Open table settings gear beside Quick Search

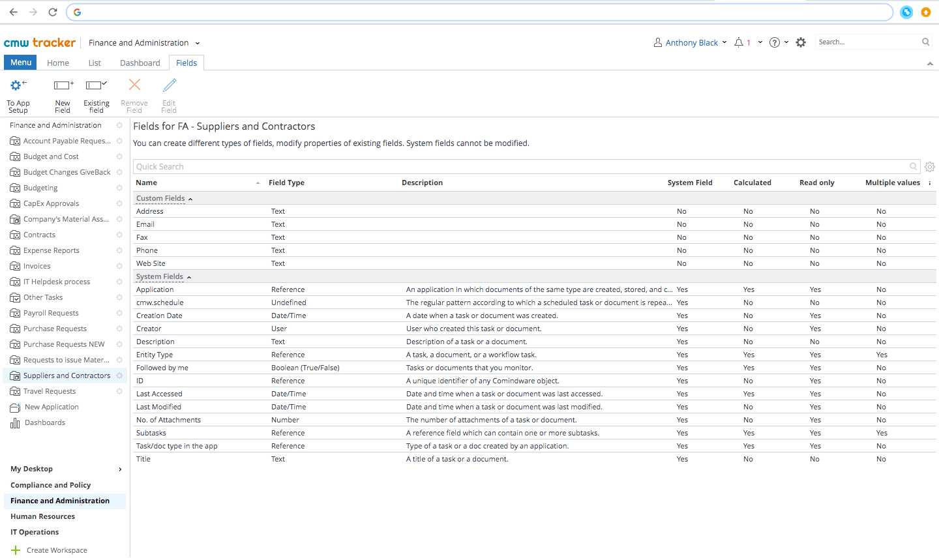(x=930, y=167)
